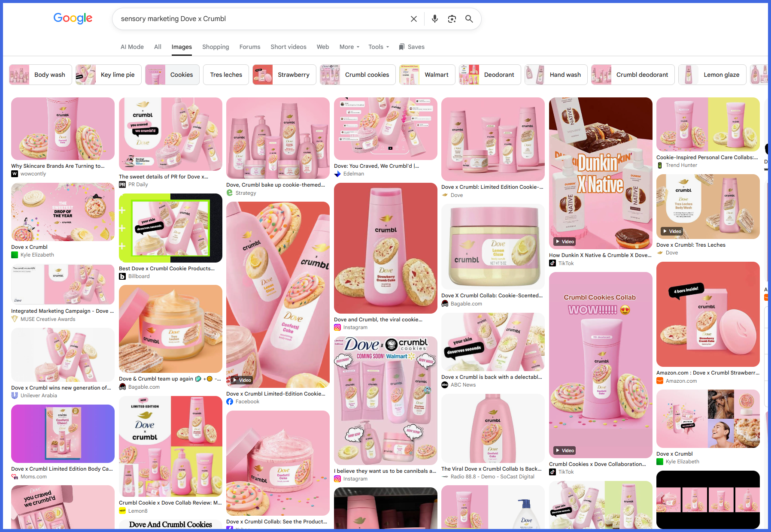Open search by image camera icon
Image resolution: width=771 pixels, height=532 pixels.
(x=452, y=19)
